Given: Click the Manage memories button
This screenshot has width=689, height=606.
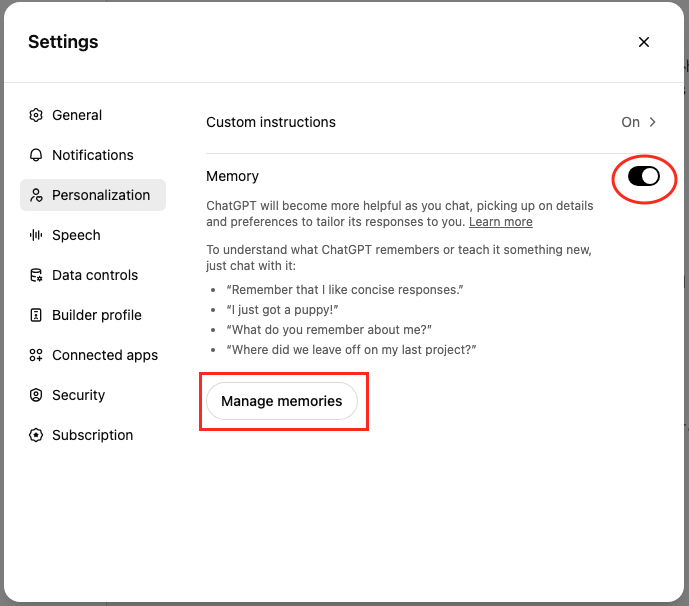Looking at the screenshot, I should (x=282, y=401).
